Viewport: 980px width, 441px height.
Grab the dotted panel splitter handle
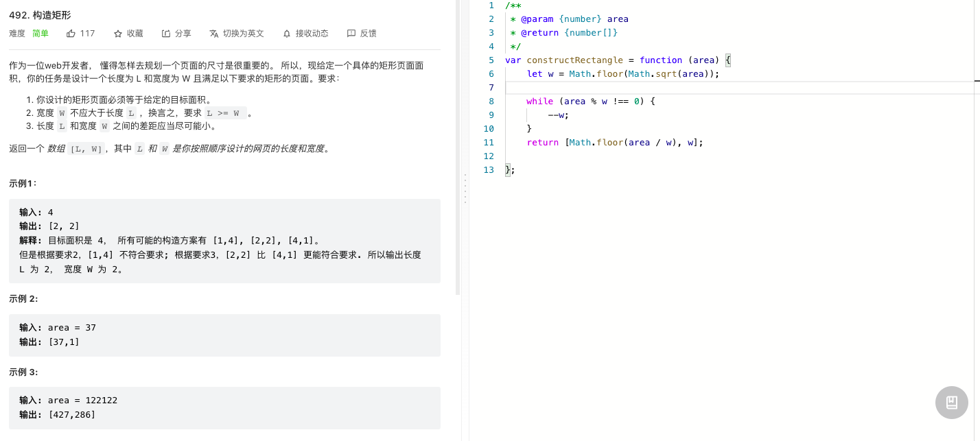465,188
